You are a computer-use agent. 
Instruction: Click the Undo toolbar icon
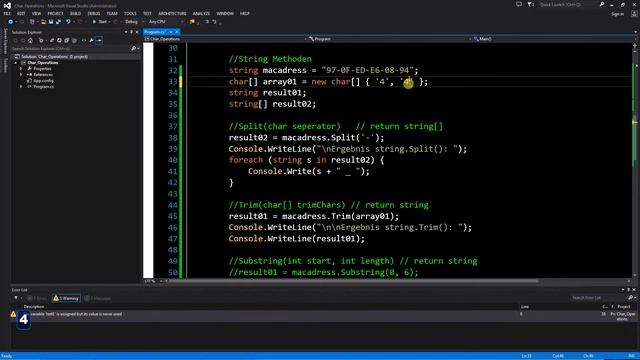(x=68, y=22)
